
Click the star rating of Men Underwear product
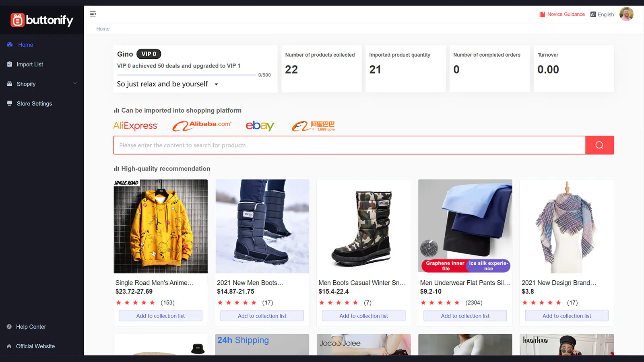pos(440,303)
